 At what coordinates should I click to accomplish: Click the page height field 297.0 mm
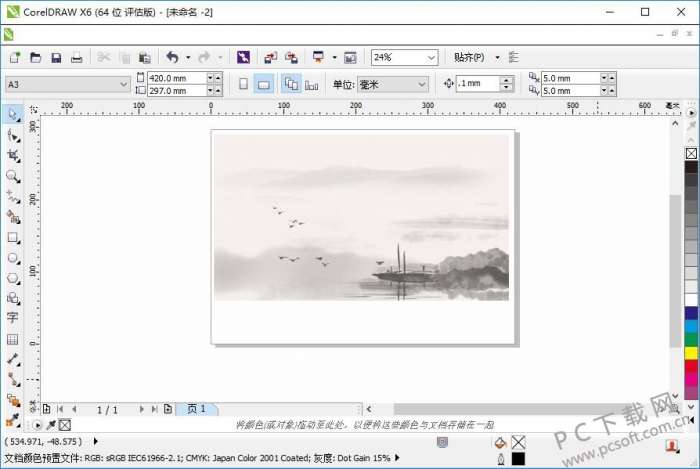[177, 91]
